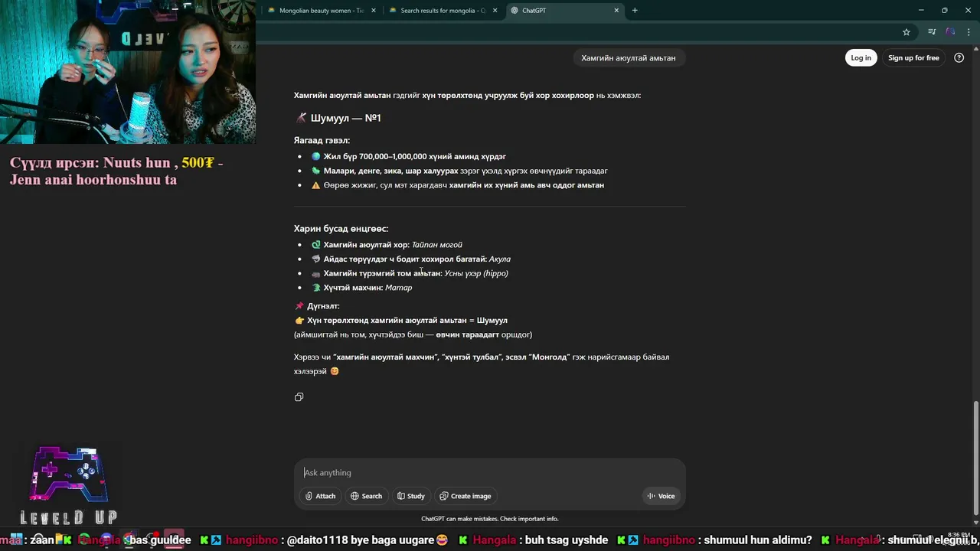
Task: Open the browser three-dot menu
Action: click(969, 32)
